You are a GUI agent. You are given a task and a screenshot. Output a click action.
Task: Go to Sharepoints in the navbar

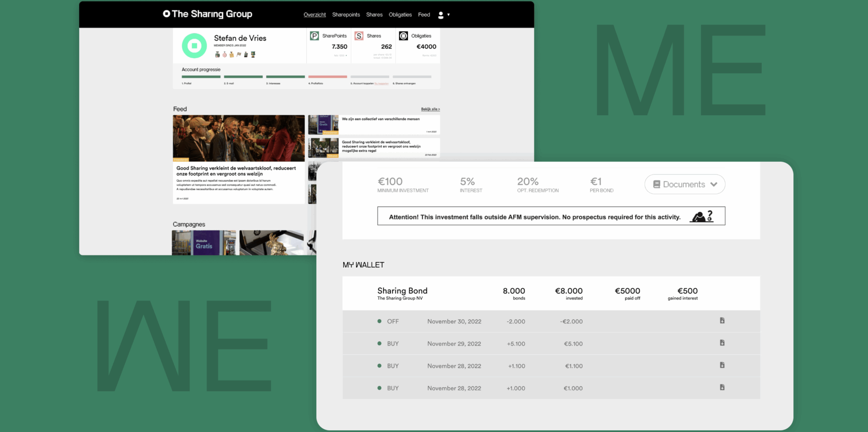pyautogui.click(x=346, y=15)
